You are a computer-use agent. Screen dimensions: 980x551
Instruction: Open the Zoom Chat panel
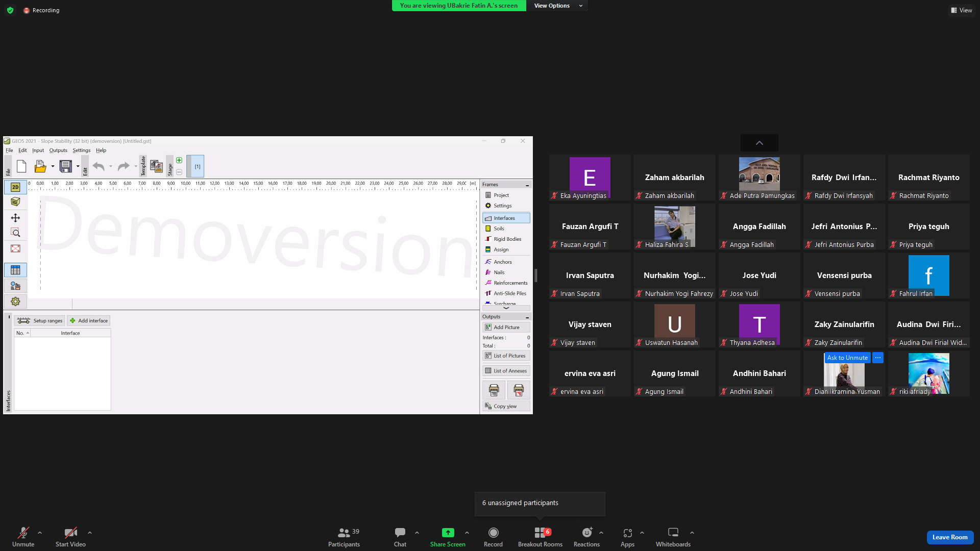point(400,537)
